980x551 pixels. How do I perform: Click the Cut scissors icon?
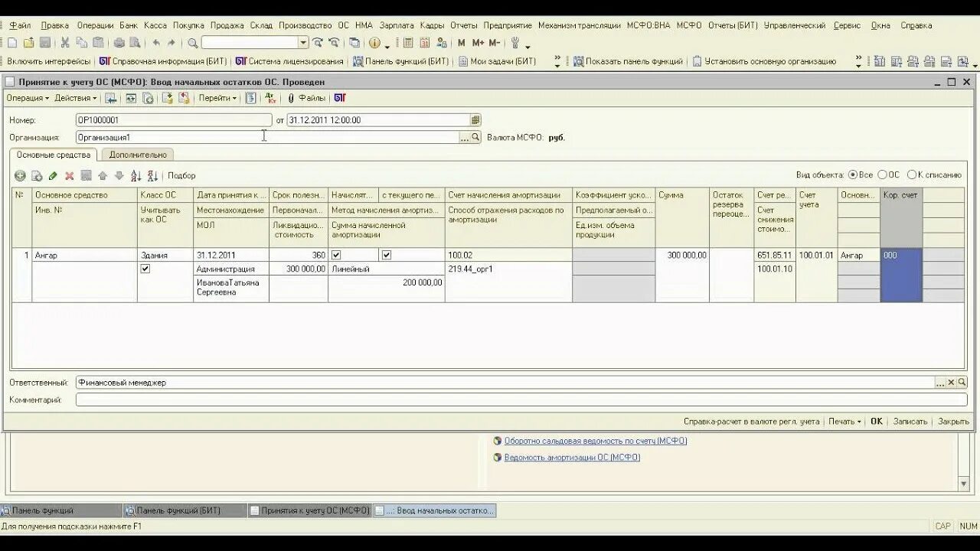[65, 43]
